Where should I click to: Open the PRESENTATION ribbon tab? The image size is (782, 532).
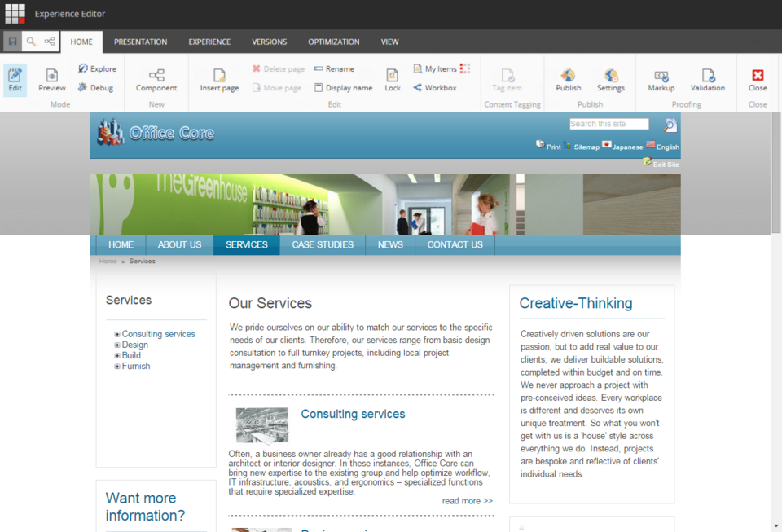pyautogui.click(x=141, y=42)
